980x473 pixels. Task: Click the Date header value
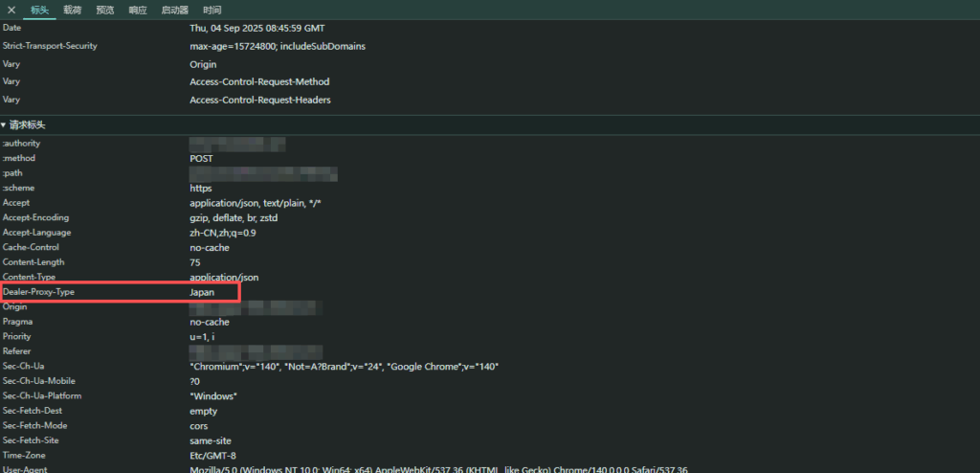click(x=256, y=28)
